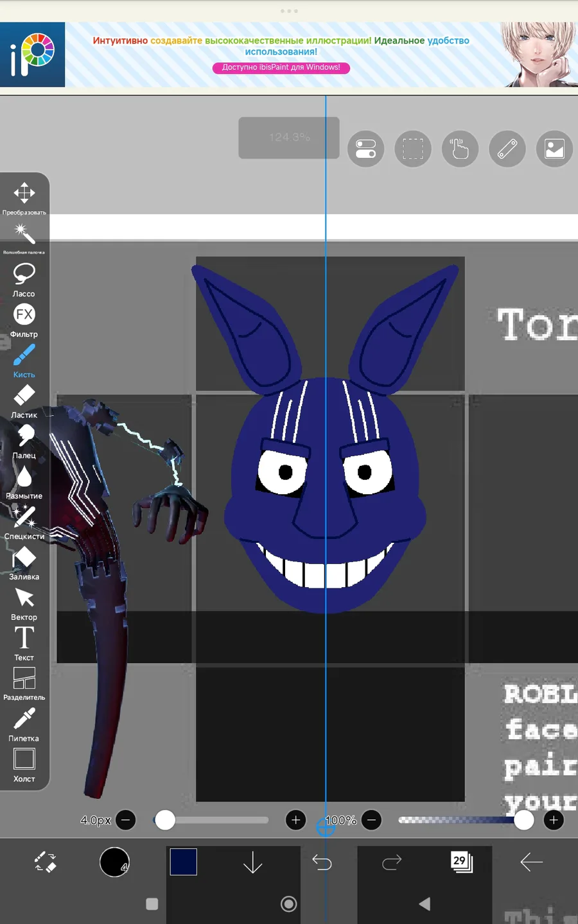The width and height of the screenshot is (578, 924).
Task: Select the Special brushes tool (Спецкисти)
Action: (x=24, y=522)
